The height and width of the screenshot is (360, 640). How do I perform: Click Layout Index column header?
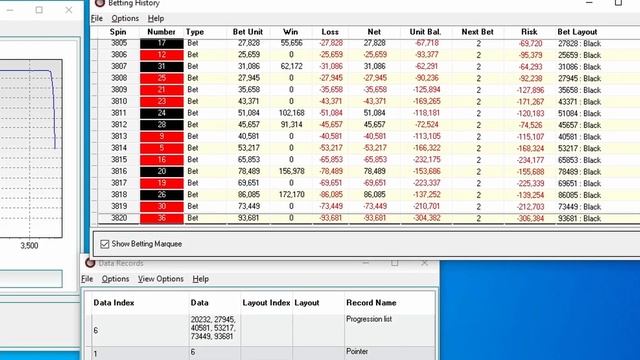266,303
